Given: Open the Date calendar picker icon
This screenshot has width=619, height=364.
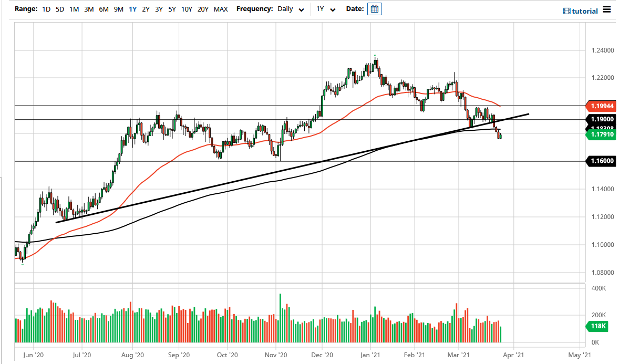Looking at the screenshot, I should [374, 9].
